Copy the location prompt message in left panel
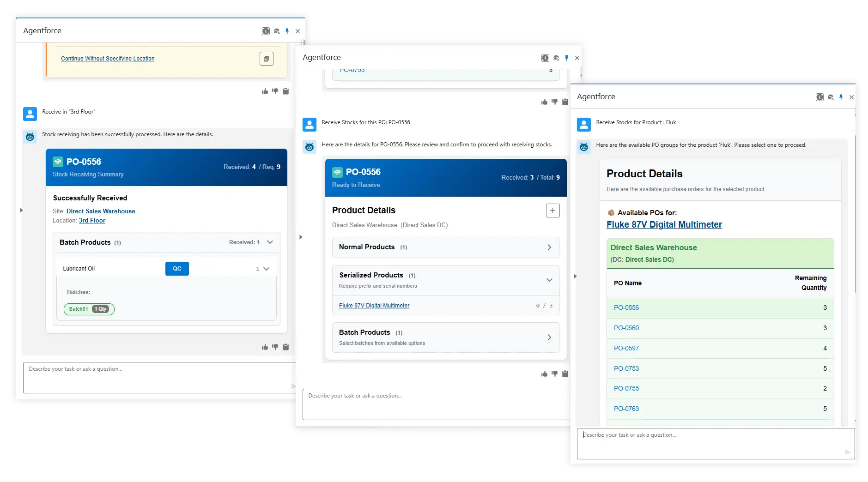This screenshot has height=482, width=868. point(285,91)
